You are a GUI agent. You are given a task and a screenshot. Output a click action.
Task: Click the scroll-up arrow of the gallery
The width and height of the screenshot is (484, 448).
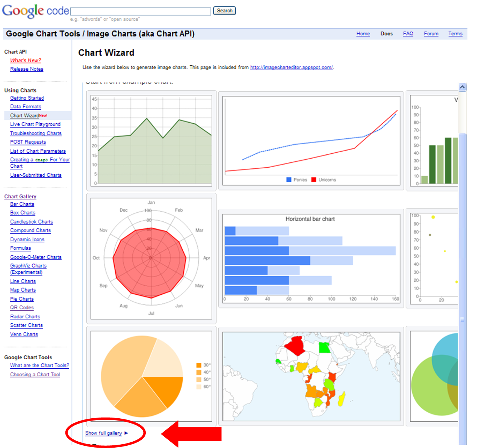click(462, 87)
